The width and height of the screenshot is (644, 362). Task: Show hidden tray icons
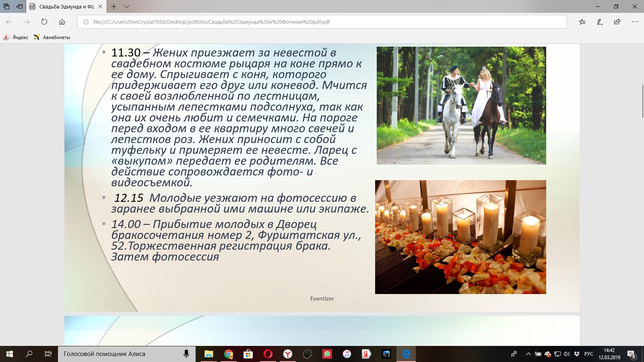coord(528,354)
